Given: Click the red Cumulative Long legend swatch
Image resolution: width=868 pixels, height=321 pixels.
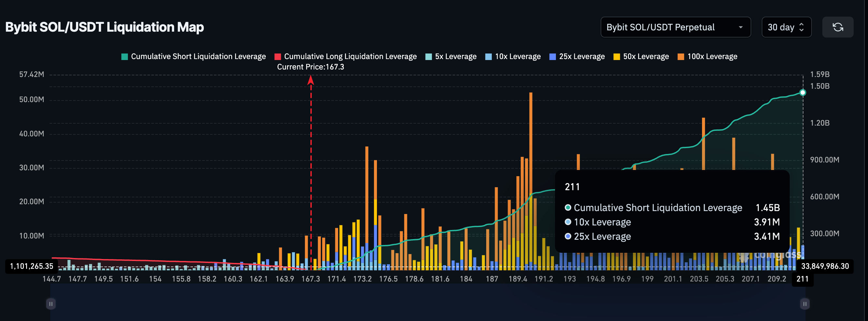Looking at the screenshot, I should coord(278,57).
